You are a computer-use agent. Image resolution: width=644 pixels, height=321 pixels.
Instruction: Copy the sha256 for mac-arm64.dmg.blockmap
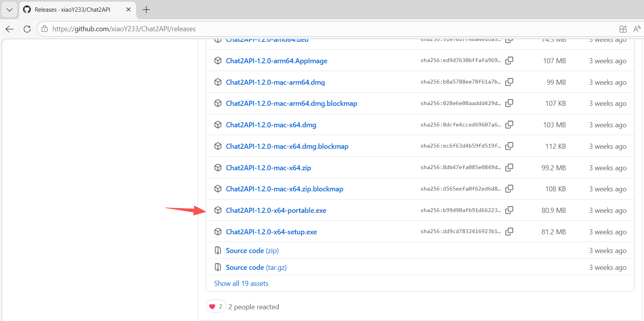[x=509, y=103]
